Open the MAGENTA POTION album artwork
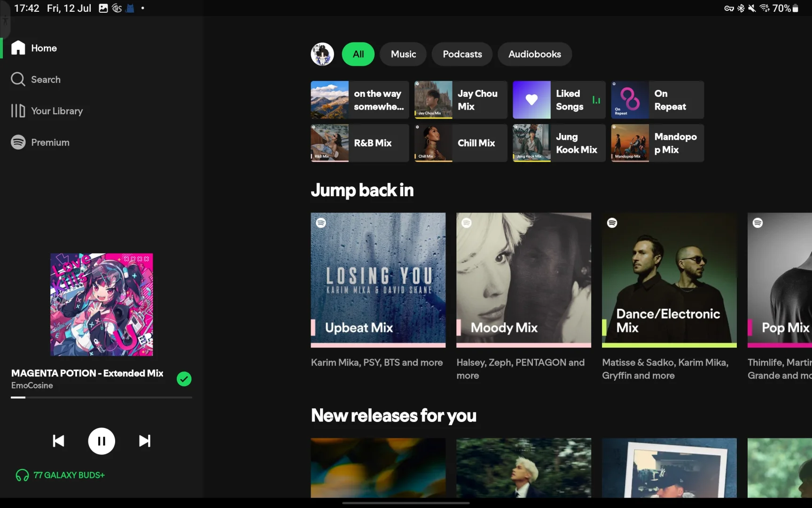 click(x=101, y=304)
